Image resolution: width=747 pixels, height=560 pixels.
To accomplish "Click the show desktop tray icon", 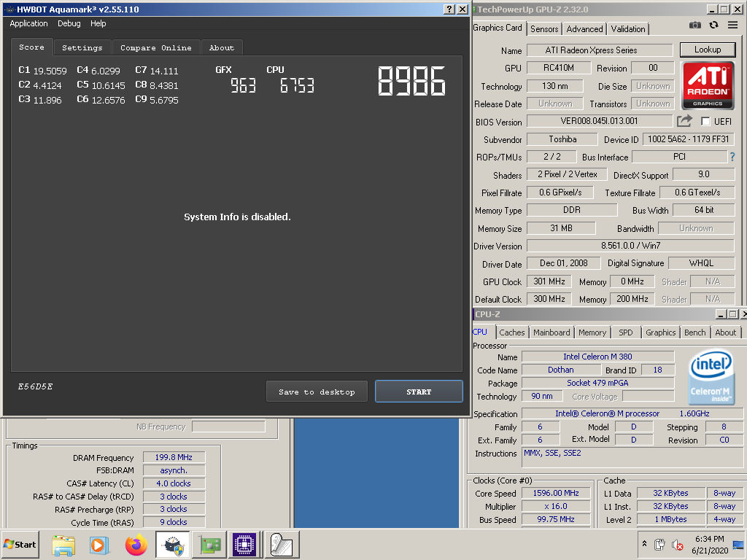I will (738, 544).
